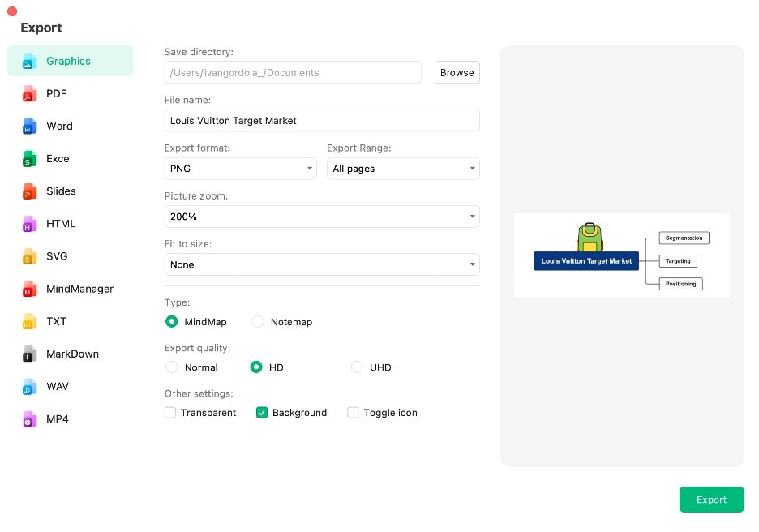
Task: Click the Slides presentation icon
Action: coord(29,191)
